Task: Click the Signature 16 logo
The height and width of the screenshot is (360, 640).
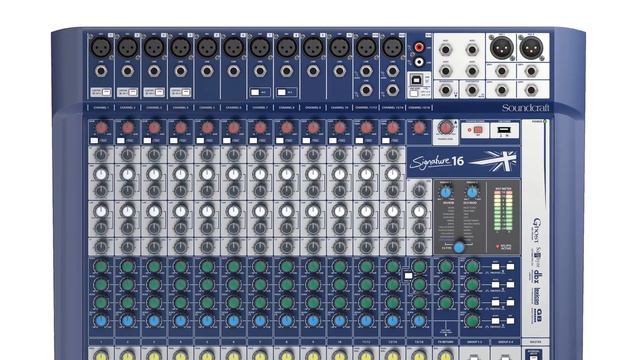Action: (x=437, y=162)
